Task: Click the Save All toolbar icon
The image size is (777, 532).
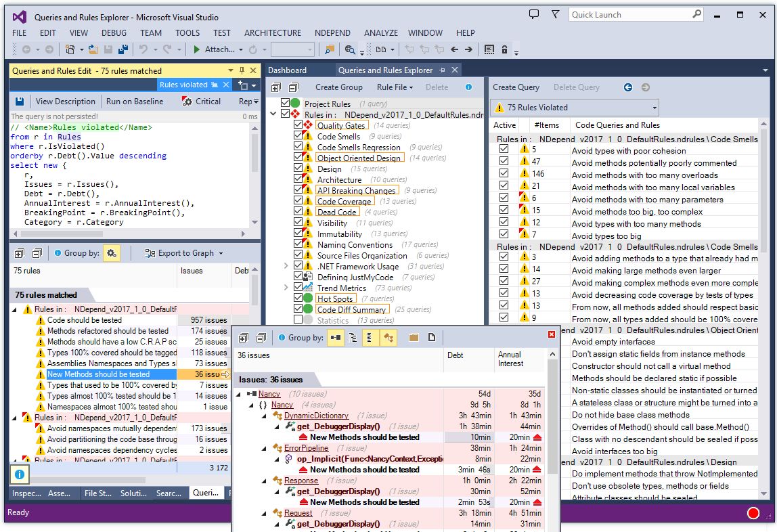Action: [x=123, y=49]
